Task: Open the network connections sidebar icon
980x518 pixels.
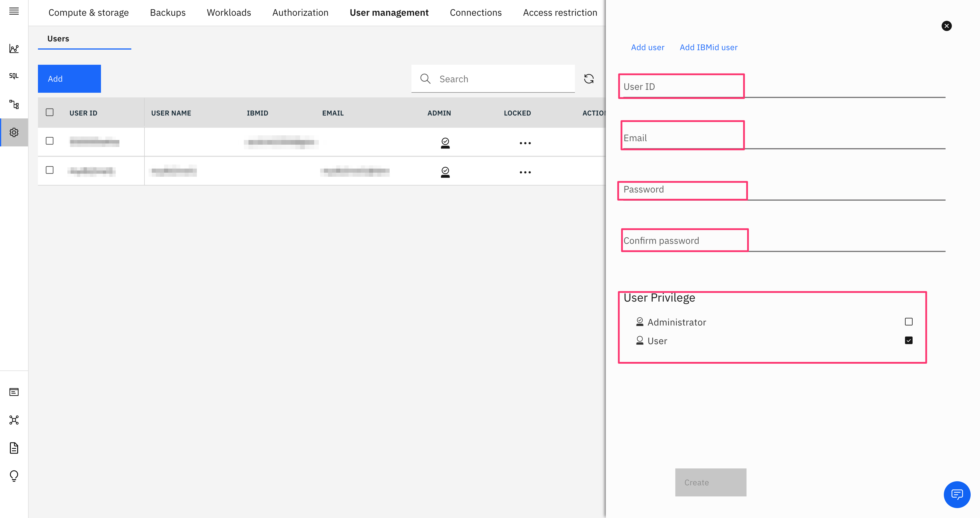Action: 14,420
